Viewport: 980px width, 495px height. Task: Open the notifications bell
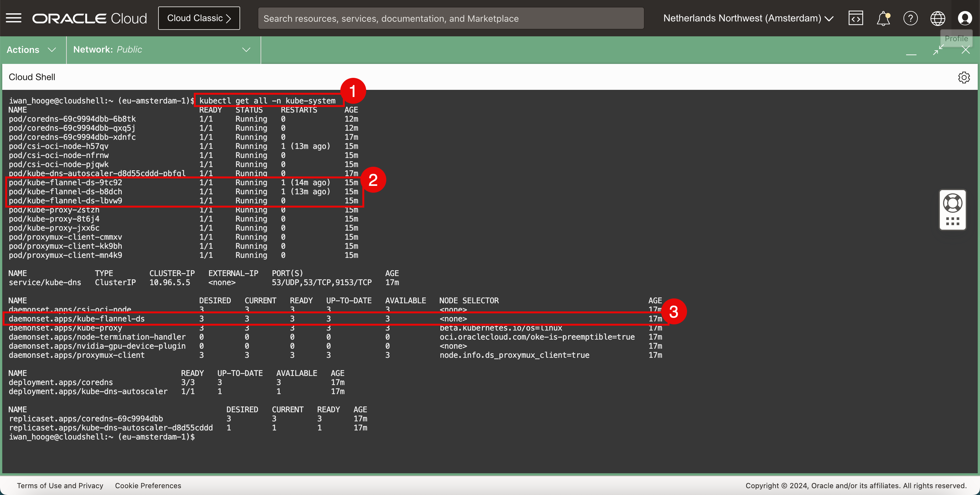tap(883, 18)
